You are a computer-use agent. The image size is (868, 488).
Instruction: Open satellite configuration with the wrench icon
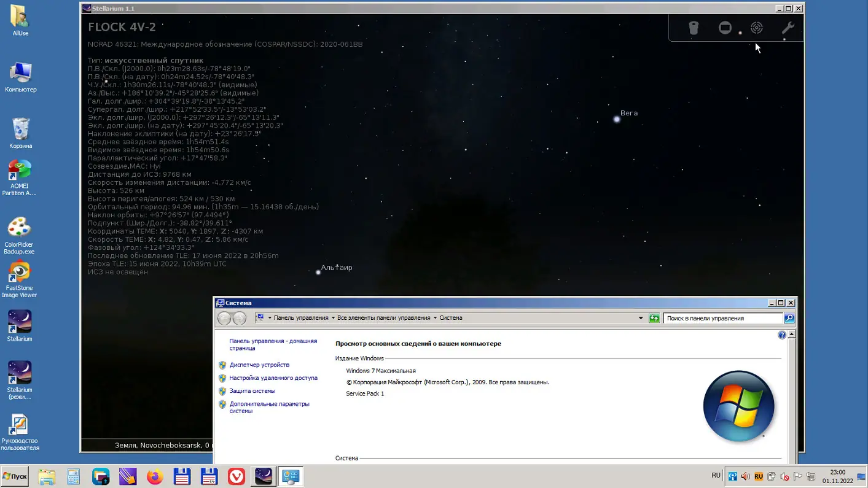[788, 28]
